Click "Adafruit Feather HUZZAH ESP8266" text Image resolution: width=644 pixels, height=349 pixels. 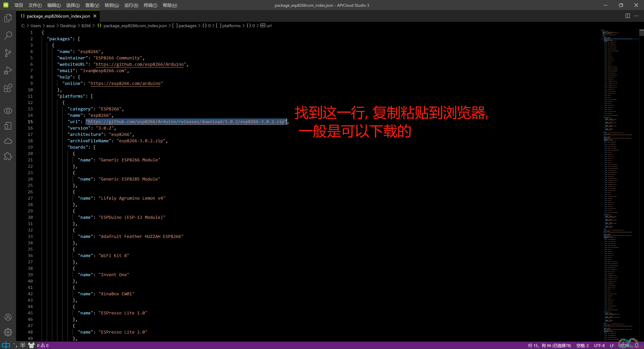point(141,236)
